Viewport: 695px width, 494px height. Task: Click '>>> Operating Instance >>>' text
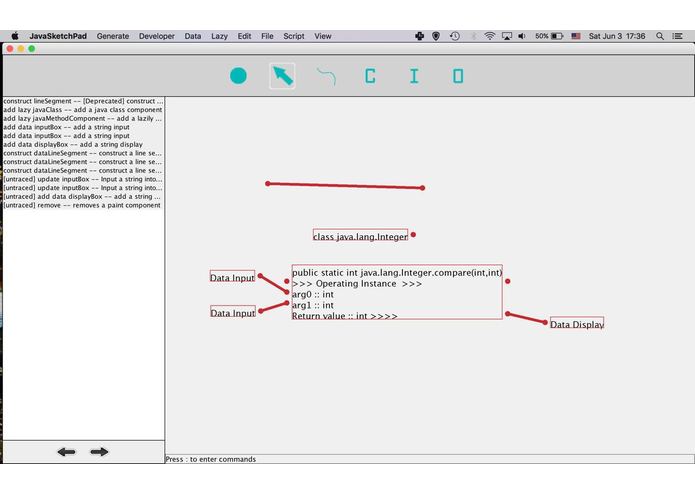(x=357, y=284)
